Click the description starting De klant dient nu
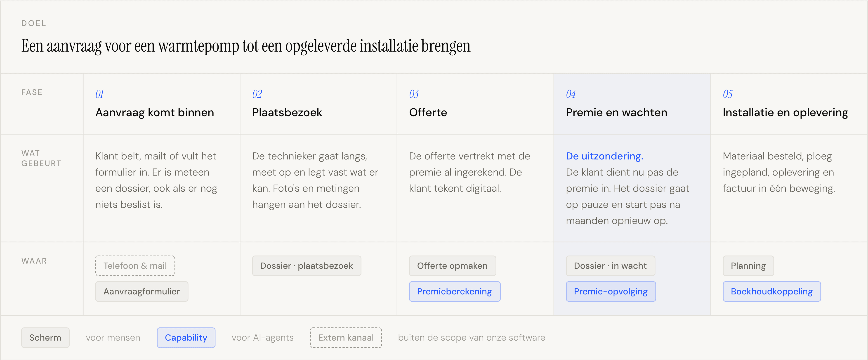The width and height of the screenshot is (868, 360). pyautogui.click(x=627, y=197)
